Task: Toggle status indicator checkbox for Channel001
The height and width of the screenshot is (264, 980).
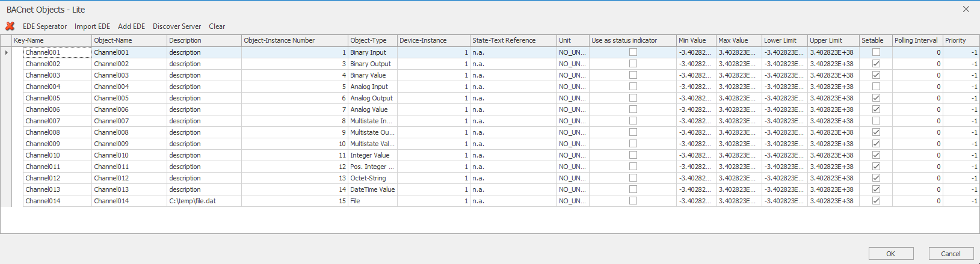Action: [633, 52]
